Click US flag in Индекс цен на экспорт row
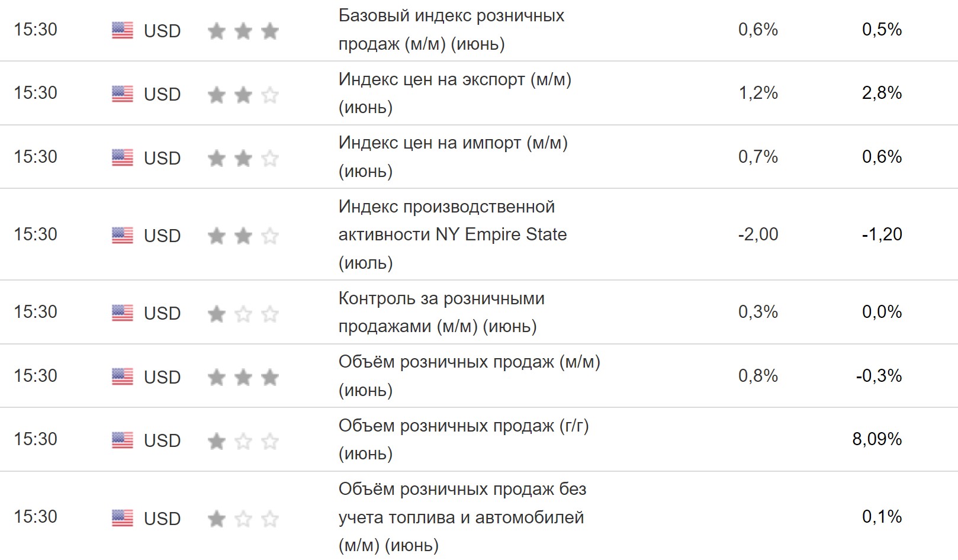This screenshot has width=958, height=560. coord(123,94)
